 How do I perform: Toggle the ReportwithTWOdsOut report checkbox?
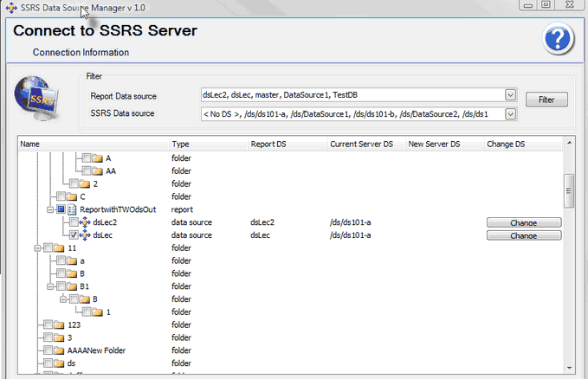point(61,209)
